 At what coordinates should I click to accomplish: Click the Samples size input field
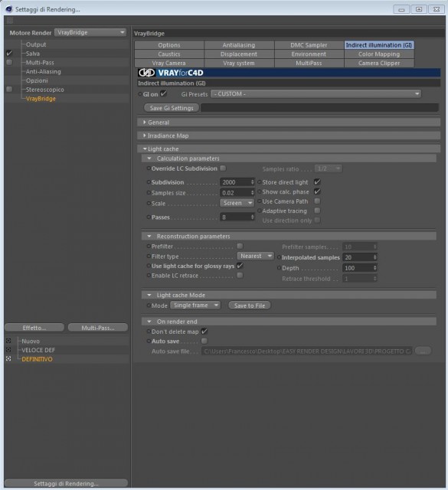tap(235, 193)
